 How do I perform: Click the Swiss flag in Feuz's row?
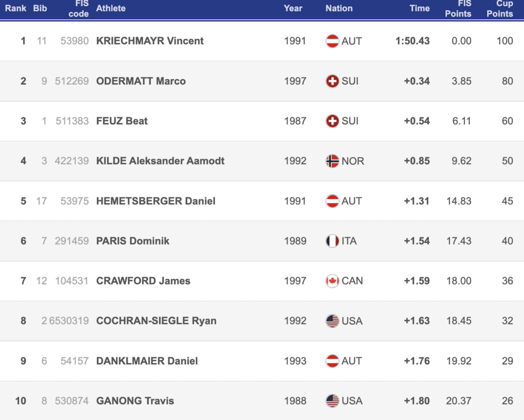pos(332,121)
